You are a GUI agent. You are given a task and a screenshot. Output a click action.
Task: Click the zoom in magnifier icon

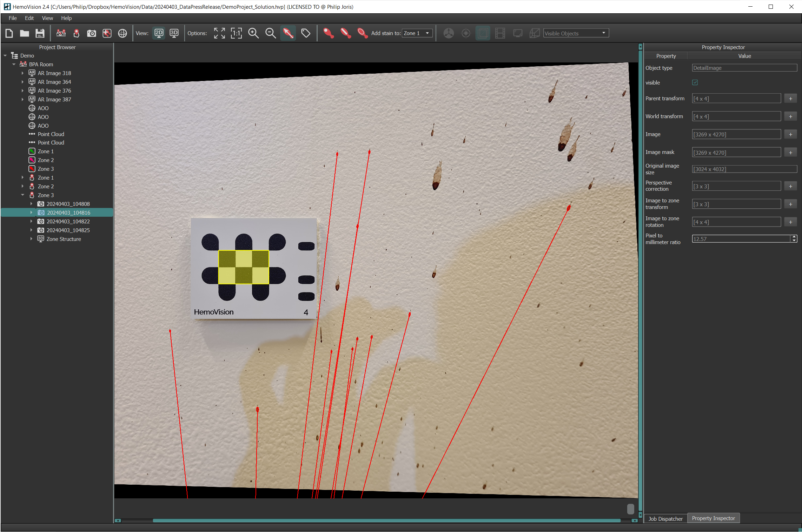click(253, 33)
